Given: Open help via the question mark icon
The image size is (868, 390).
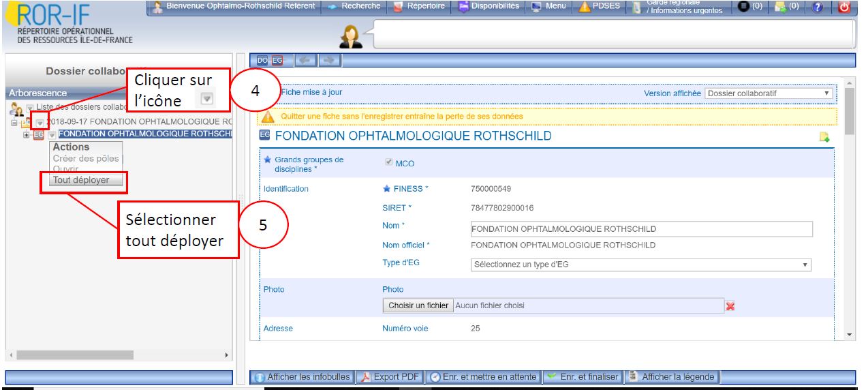Looking at the screenshot, I should coord(817,7).
